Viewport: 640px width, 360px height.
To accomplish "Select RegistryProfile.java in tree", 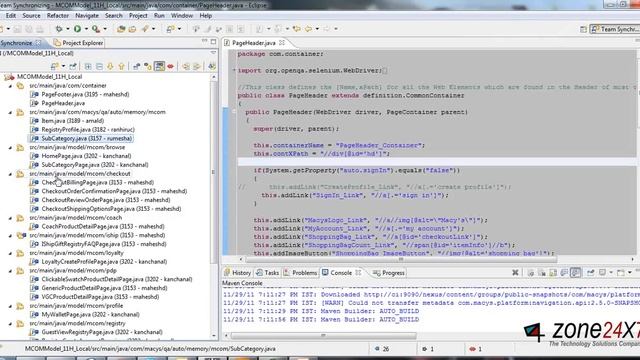I will [x=88, y=129].
